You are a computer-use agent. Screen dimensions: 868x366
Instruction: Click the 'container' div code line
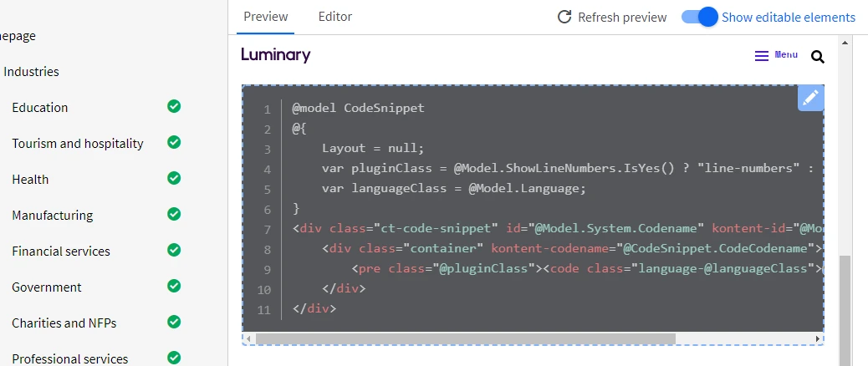click(x=572, y=248)
